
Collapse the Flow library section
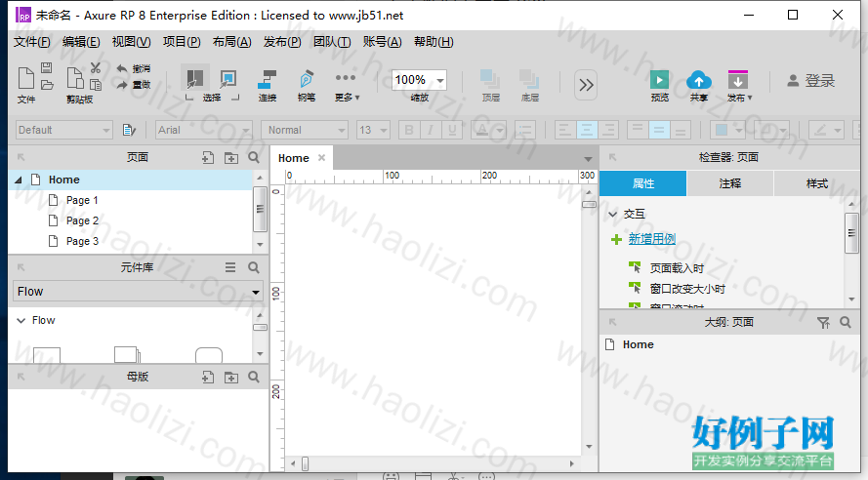point(21,320)
